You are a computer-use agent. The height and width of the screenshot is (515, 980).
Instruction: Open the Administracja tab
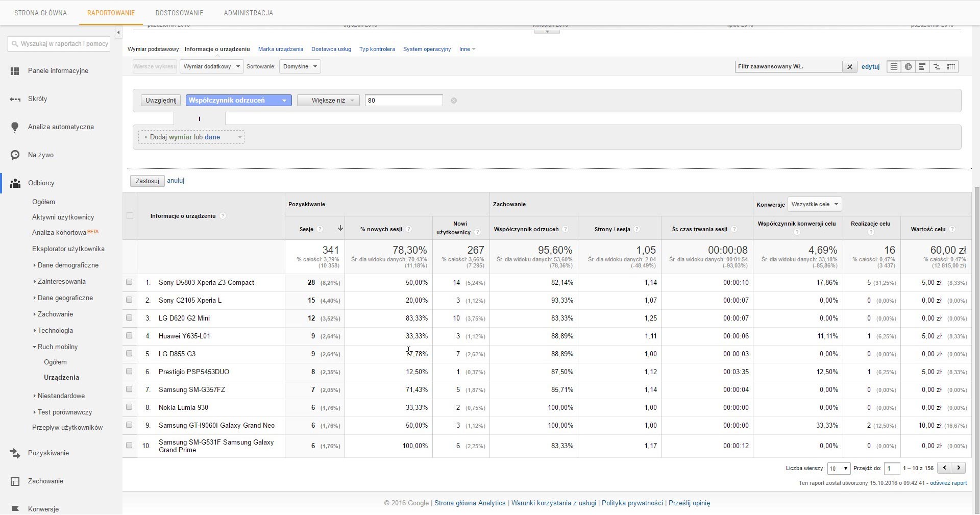(x=248, y=13)
